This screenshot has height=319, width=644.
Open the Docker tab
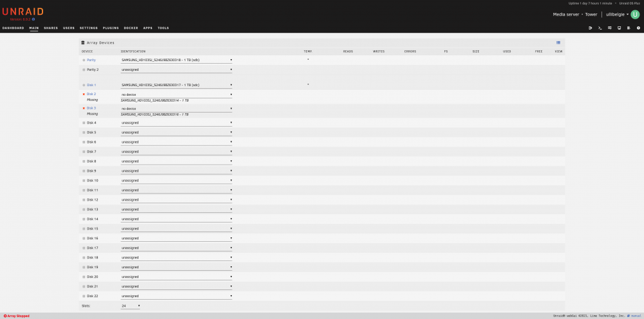click(x=131, y=28)
